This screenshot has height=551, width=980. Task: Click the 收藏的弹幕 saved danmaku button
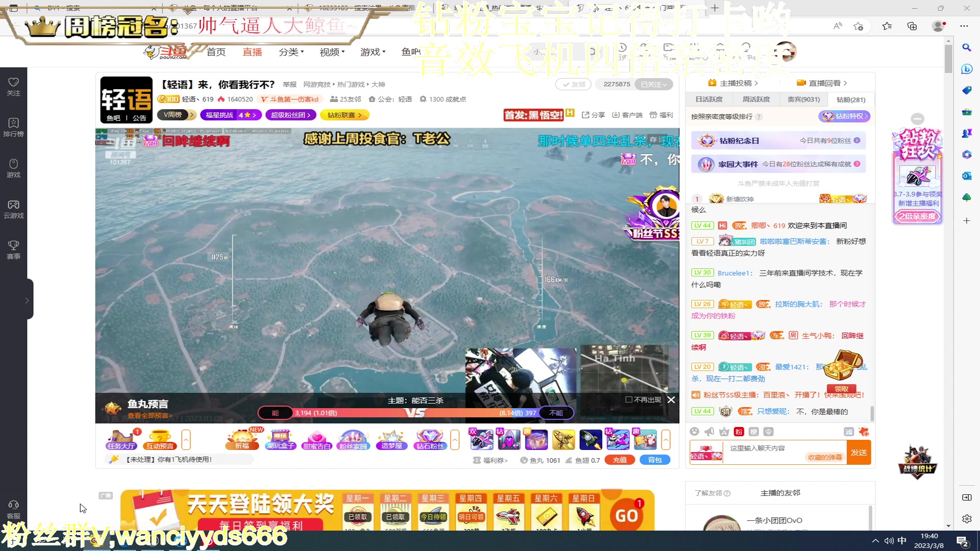pos(825,457)
